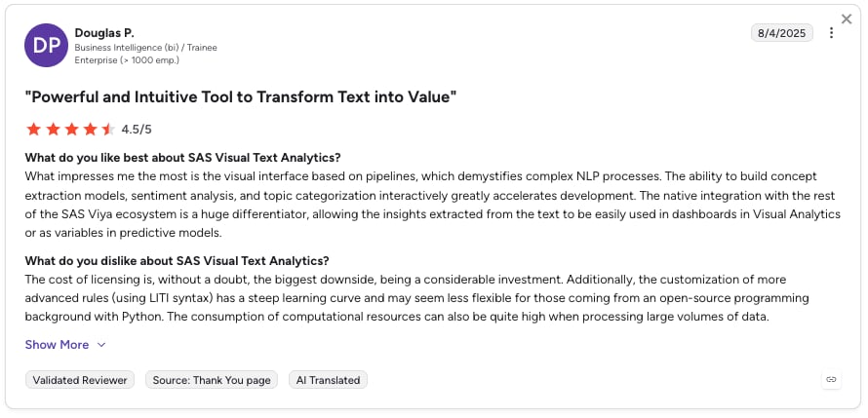This screenshot has height=418, width=868.
Task: Click the fourth red rating star
Action: pos(91,130)
